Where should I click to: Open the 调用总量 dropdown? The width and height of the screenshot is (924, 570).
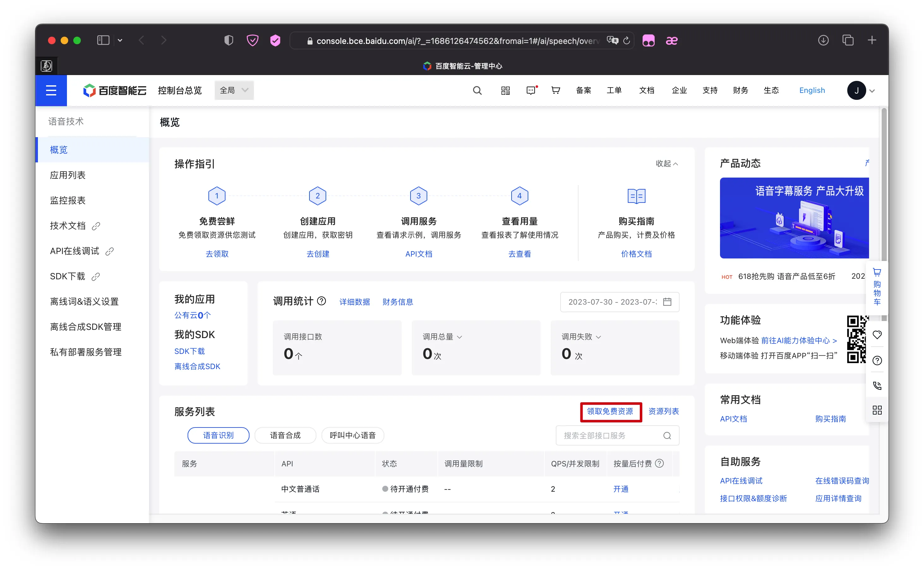442,337
